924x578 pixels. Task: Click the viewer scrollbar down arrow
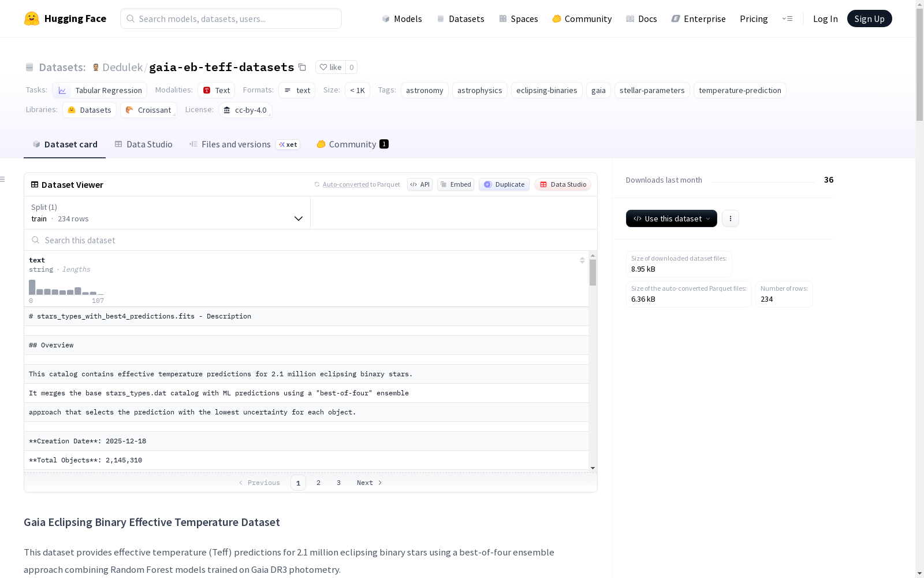(593, 468)
